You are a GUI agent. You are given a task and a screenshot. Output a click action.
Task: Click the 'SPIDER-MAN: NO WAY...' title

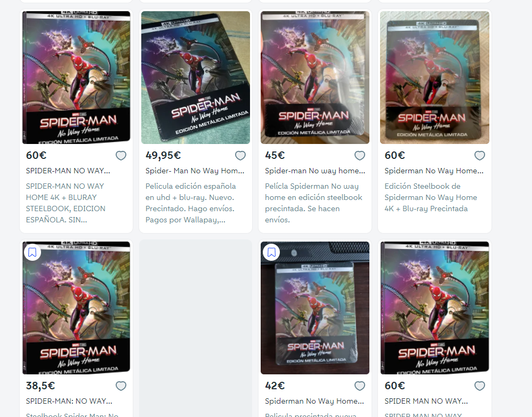69,401
